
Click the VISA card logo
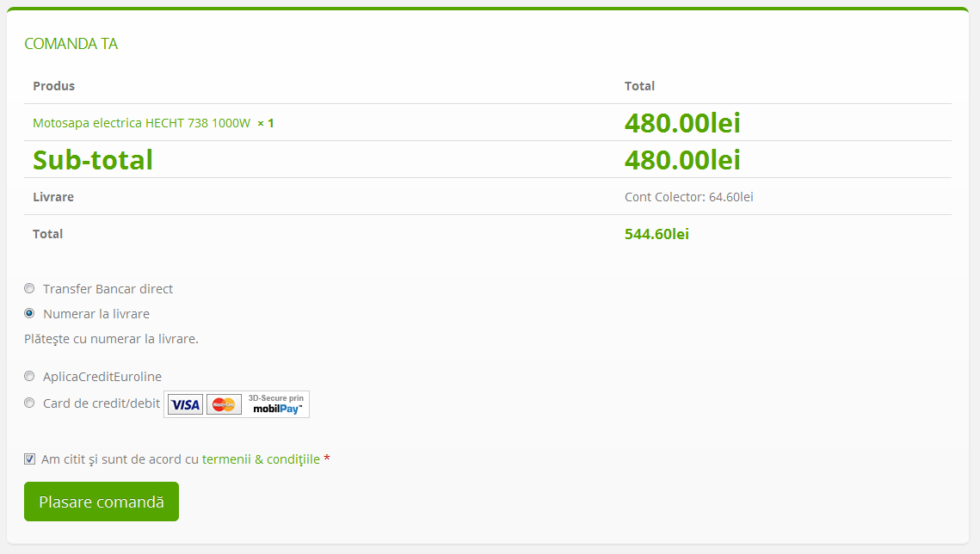(185, 404)
